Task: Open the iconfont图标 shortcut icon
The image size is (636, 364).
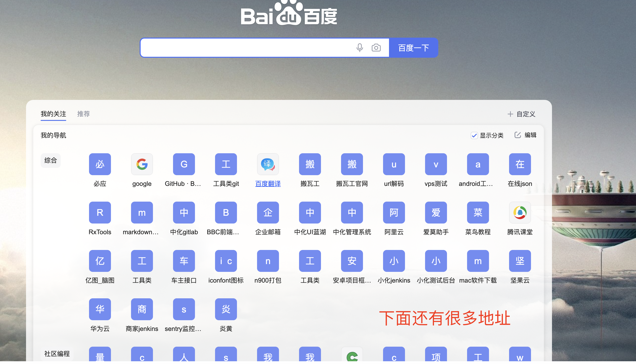Action: point(226,261)
